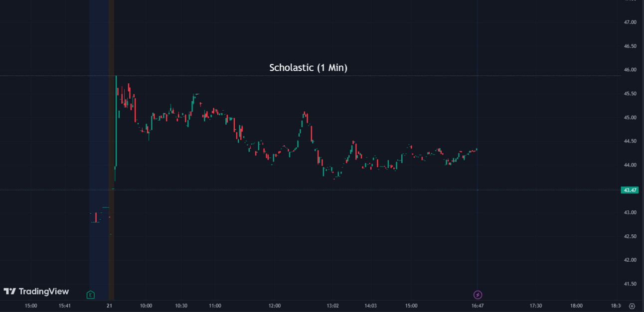Screen dimensions: 644x312
Task: Click the green 43.47 current price label
Action: 630,190
